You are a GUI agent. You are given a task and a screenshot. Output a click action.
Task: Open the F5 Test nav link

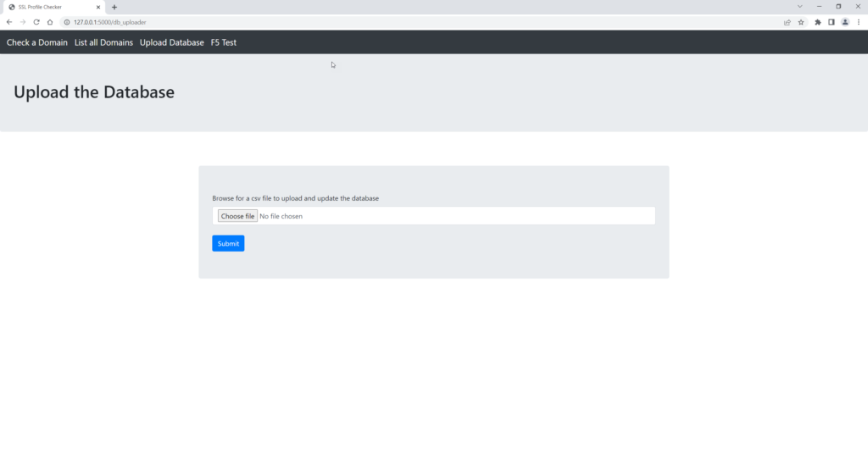[x=224, y=42]
